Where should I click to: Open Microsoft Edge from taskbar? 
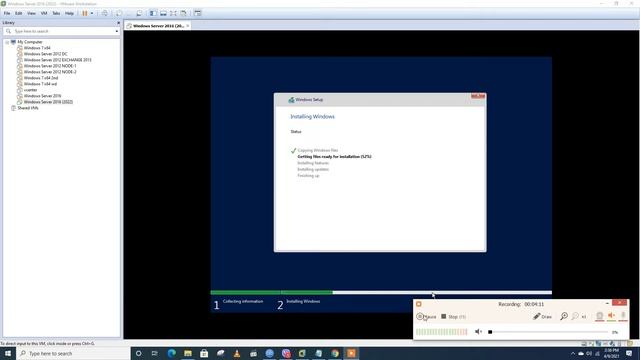[171, 353]
